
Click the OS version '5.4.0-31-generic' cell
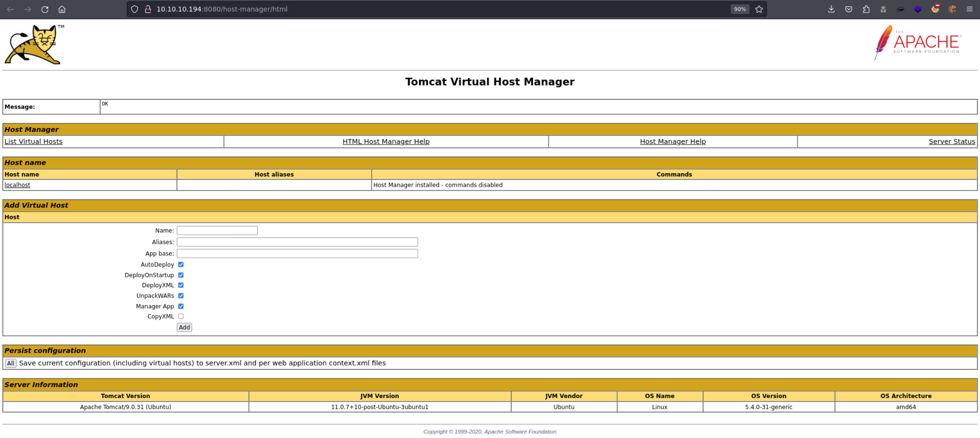point(769,407)
